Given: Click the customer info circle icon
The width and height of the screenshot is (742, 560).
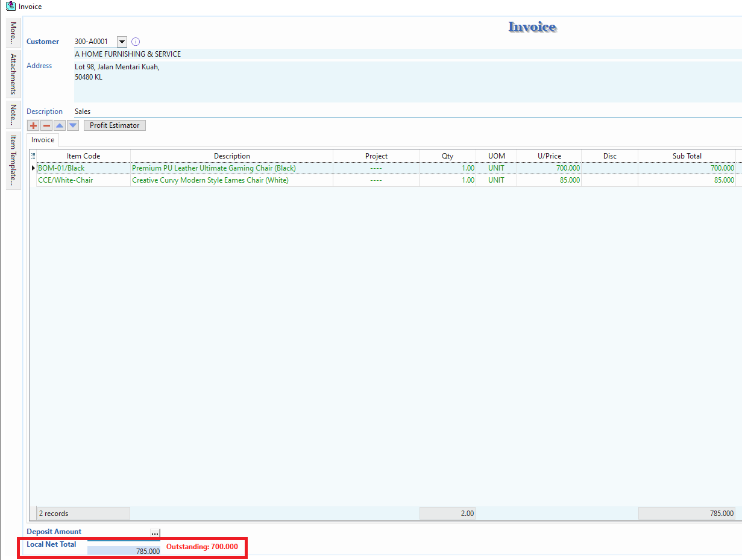Looking at the screenshot, I should coord(136,42).
